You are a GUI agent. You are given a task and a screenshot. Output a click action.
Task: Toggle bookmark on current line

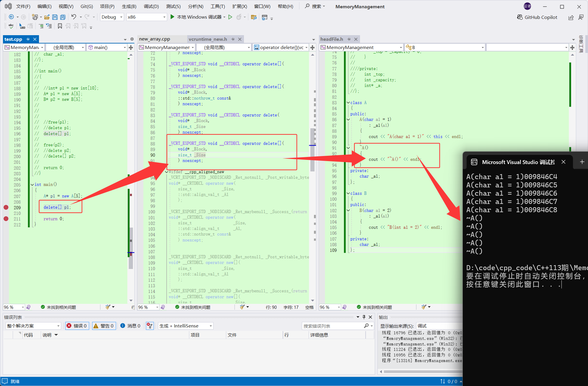[x=60, y=26]
